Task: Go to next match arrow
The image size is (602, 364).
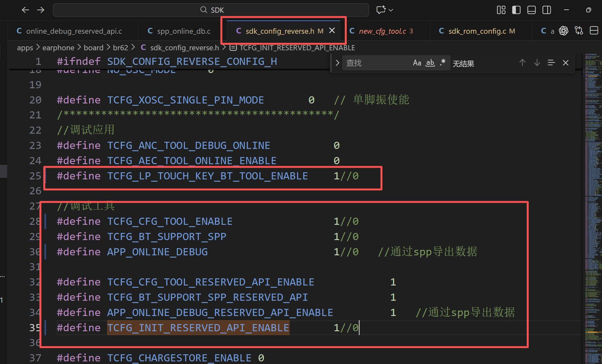Action: point(537,63)
